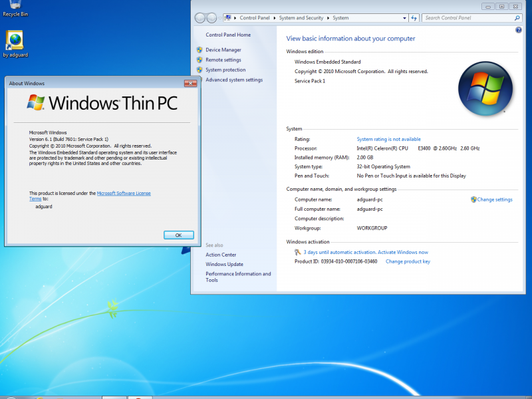Select the Control Panel breadcrumb
532x399 pixels.
point(255,18)
